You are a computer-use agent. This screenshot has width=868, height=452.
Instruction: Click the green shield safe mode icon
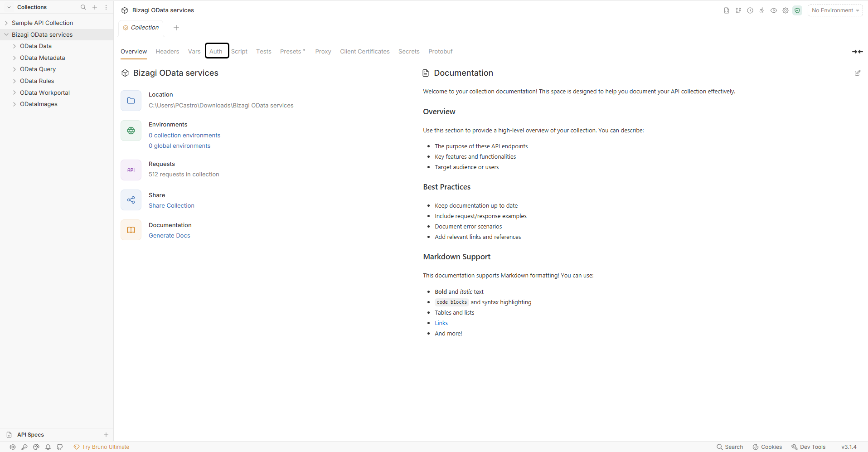click(797, 10)
